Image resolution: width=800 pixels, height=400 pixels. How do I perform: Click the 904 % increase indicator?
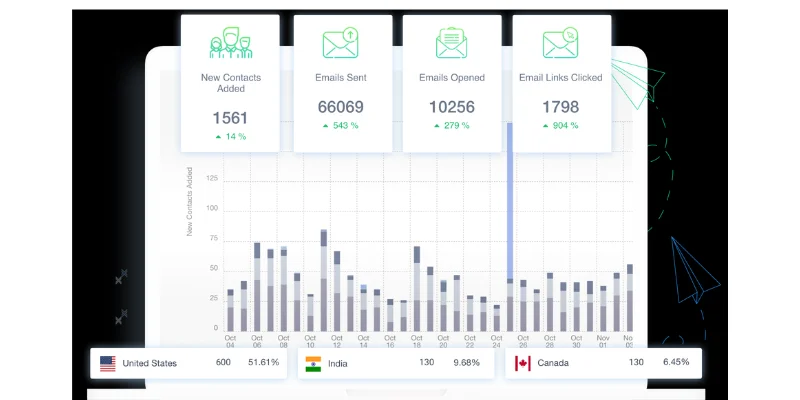point(561,126)
